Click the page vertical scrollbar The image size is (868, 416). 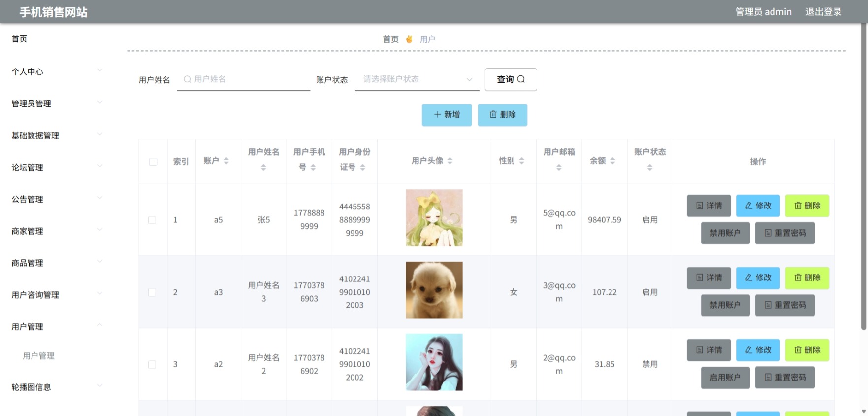coord(864,177)
